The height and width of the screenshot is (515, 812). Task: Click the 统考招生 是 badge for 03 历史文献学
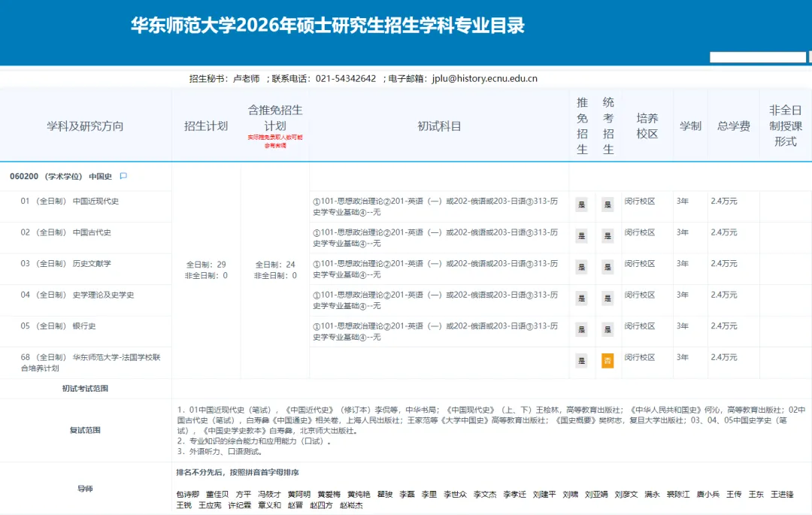[607, 267]
